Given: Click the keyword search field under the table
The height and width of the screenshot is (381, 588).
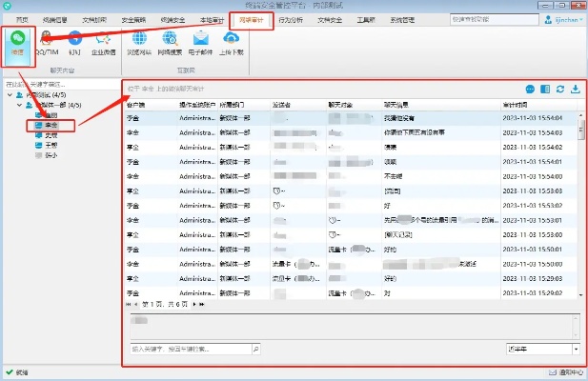Looking at the screenshot, I should pyautogui.click(x=192, y=350).
